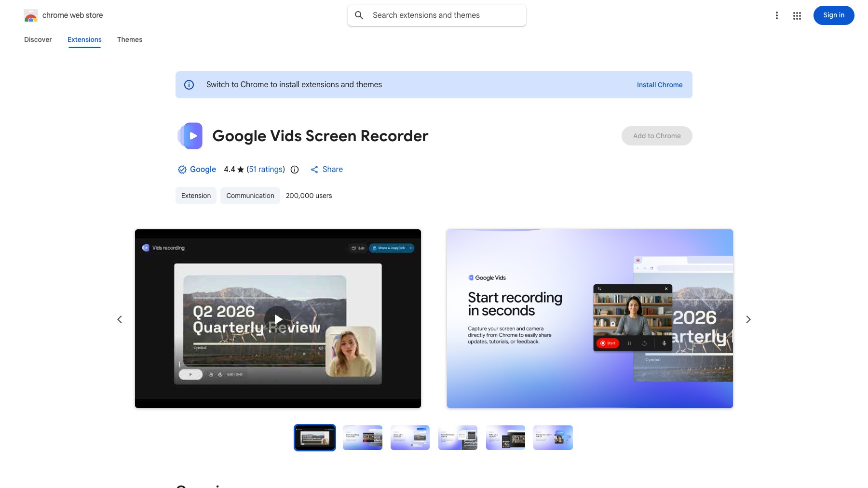Open the 51 ratings link

pos(266,170)
